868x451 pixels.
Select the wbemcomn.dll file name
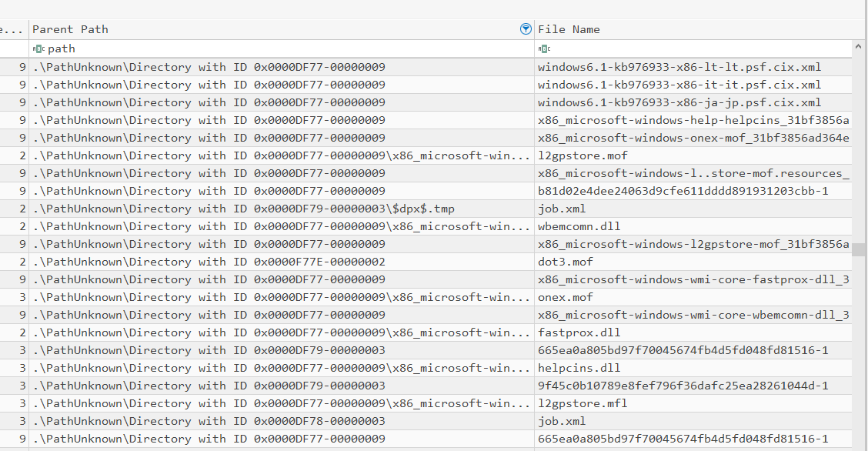pos(579,226)
